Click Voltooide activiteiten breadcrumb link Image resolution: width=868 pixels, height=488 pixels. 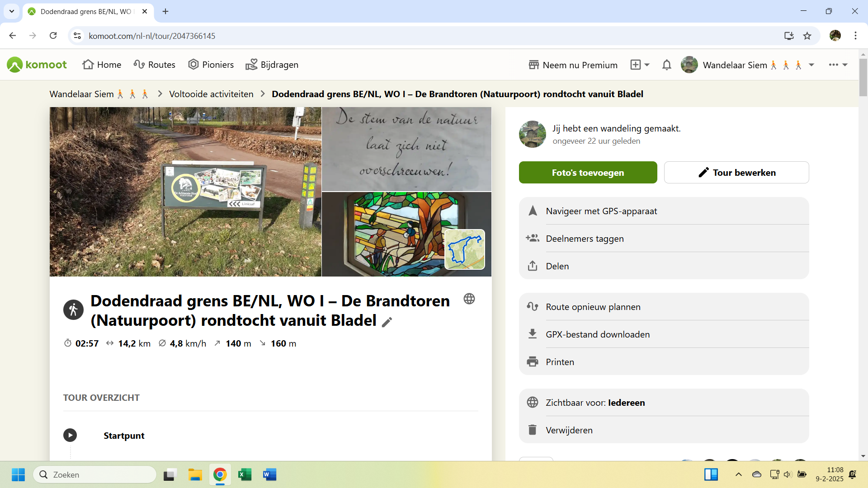pos(211,94)
